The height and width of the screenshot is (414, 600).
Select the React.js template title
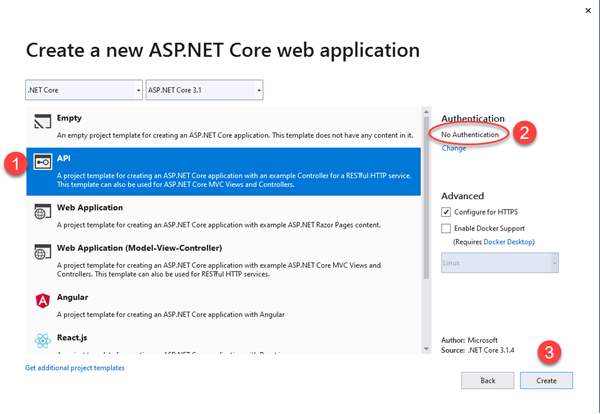pos(72,337)
